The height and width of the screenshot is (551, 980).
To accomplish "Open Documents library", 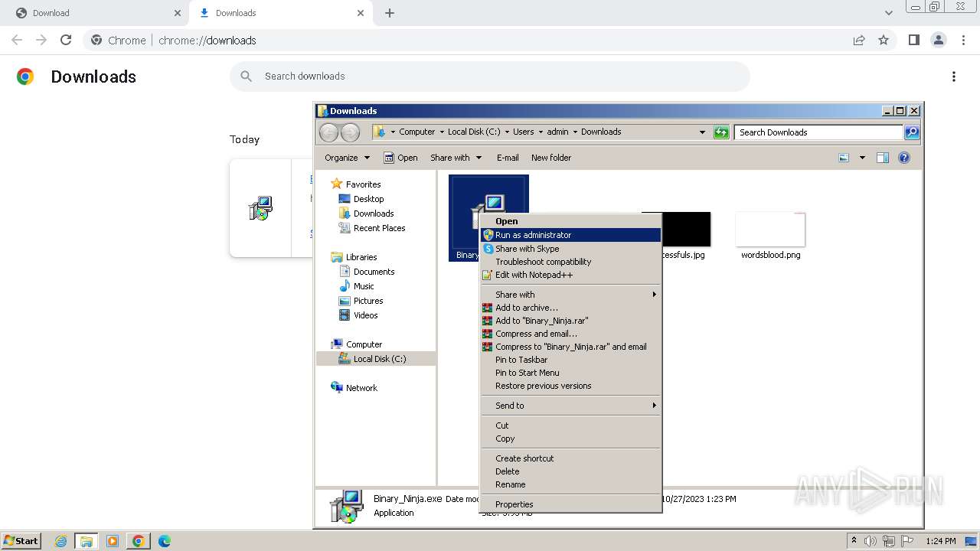I will click(367, 272).
